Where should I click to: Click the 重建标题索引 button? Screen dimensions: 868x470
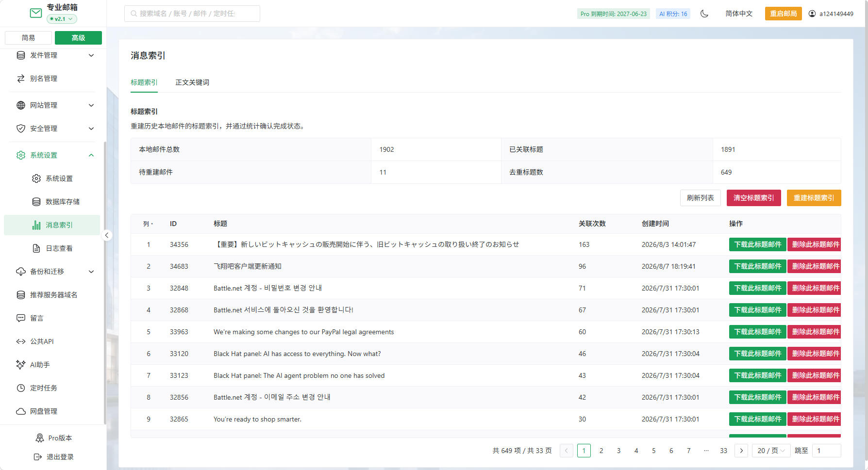click(814, 198)
